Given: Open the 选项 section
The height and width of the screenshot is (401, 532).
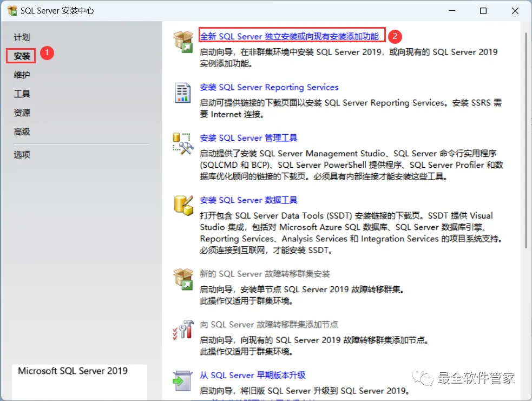Looking at the screenshot, I should tap(22, 155).
